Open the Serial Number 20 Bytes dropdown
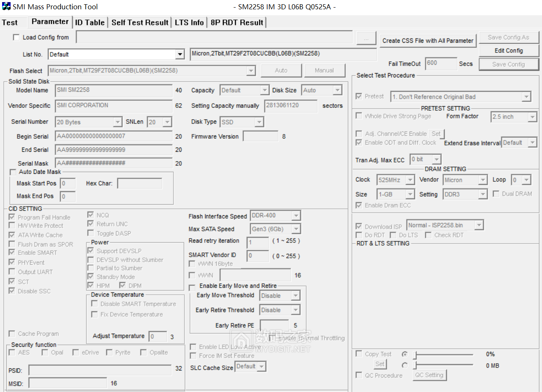This screenshot has width=542, height=392. (89, 122)
